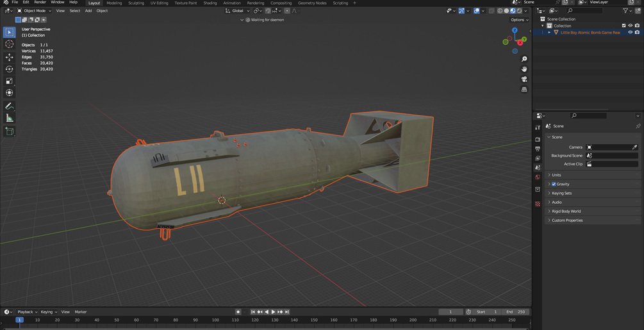
Task: Click the green Y axis on navigation gizmo
Action: (524, 39)
